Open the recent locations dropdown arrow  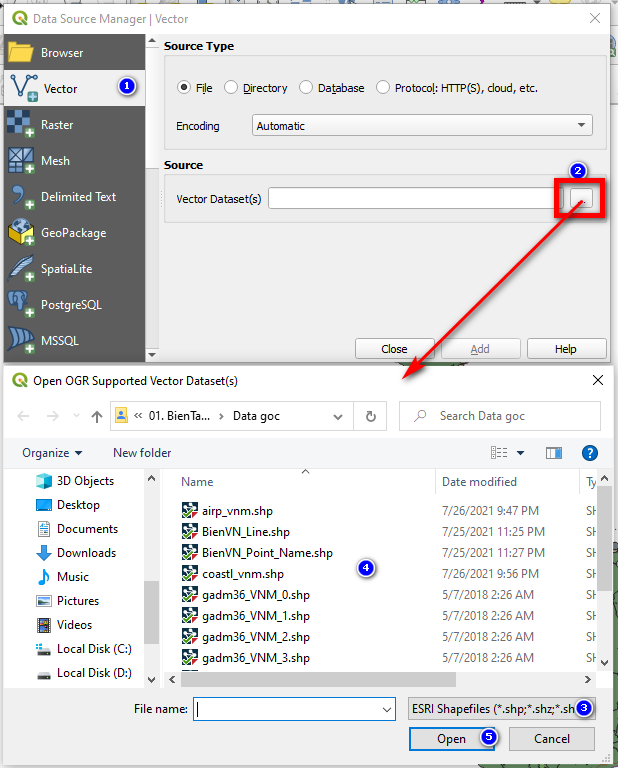pos(76,416)
